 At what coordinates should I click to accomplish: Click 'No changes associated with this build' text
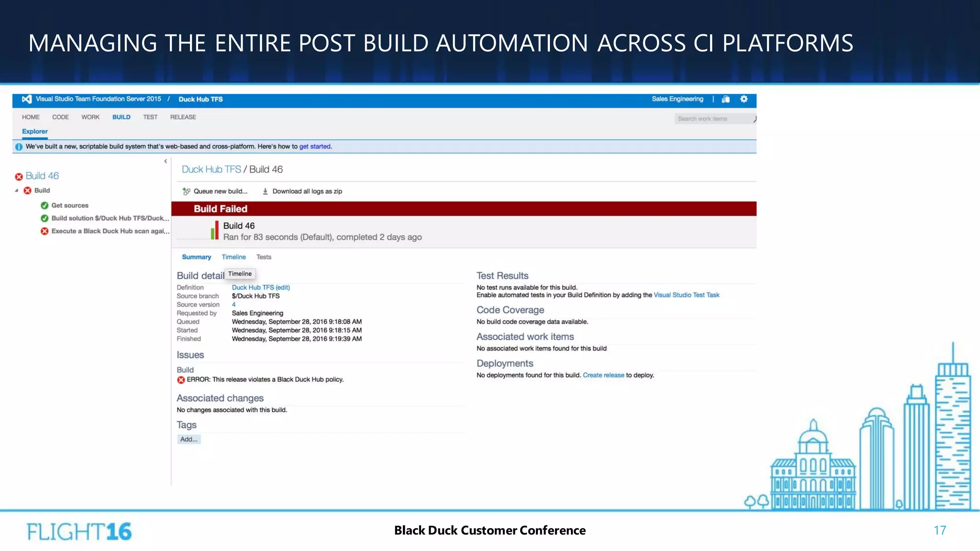(232, 410)
